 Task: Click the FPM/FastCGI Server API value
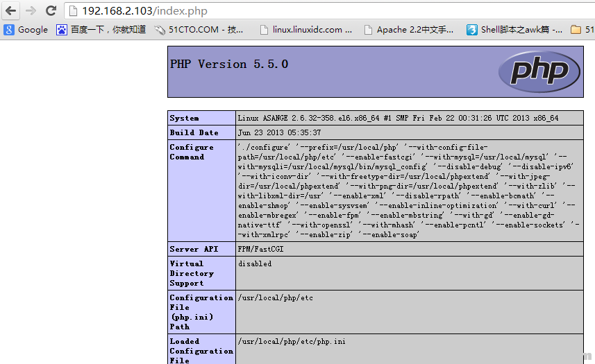tap(260, 249)
